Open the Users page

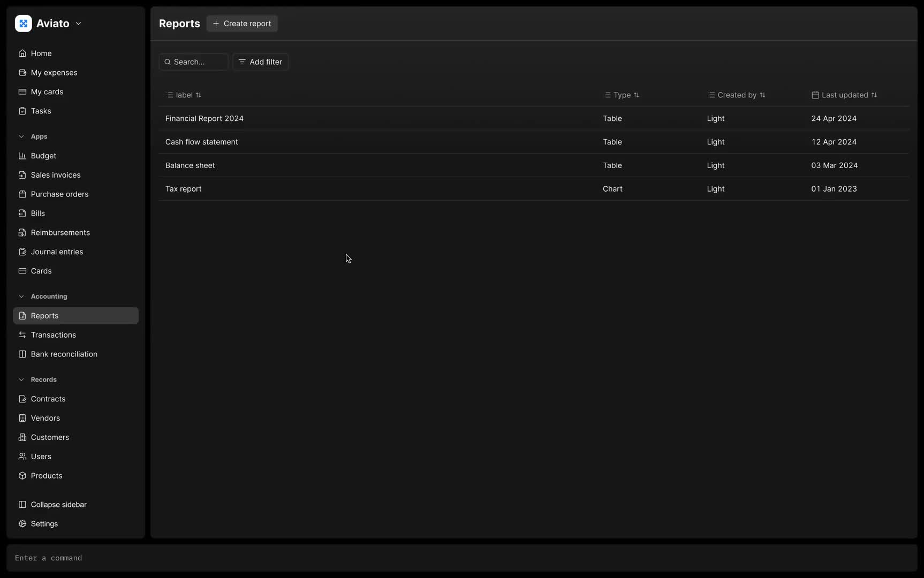tap(75, 457)
